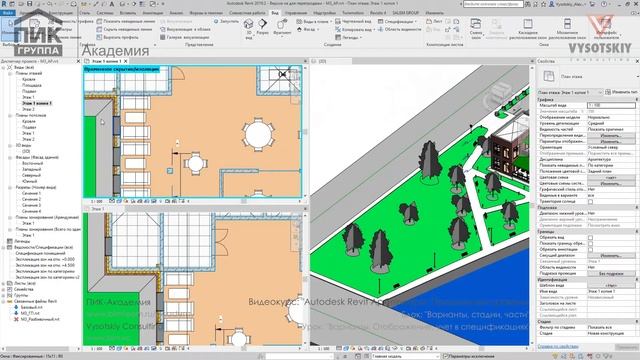
Task: Select Этаж 2 under Планы этажей
Action: tap(28, 109)
